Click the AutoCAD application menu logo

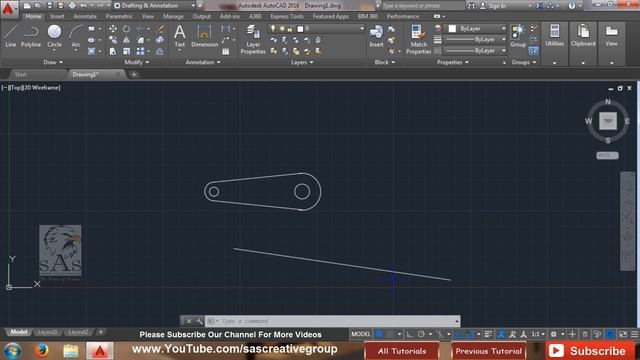click(8, 9)
